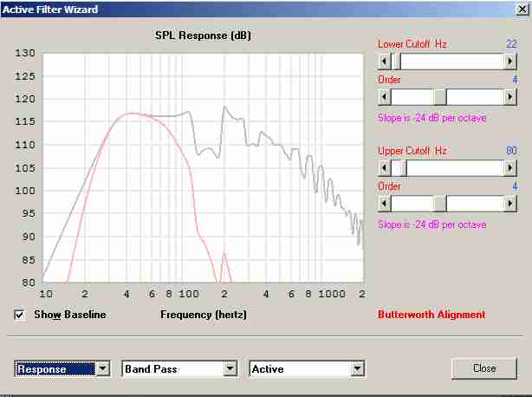Screen dimensions: 532x397
Task: Click the upper-filter 'Slope is -24 dB per octave' text
Action: pos(431,225)
